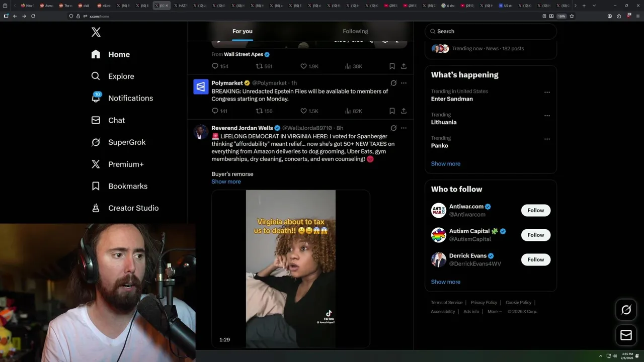Open SuperGrok in the sidebar
The height and width of the screenshot is (362, 644).
point(119,142)
